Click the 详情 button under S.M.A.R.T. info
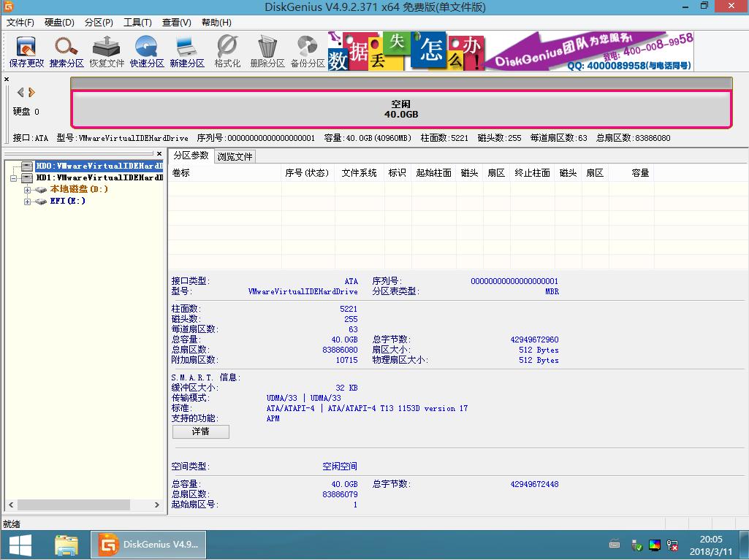 pos(199,431)
